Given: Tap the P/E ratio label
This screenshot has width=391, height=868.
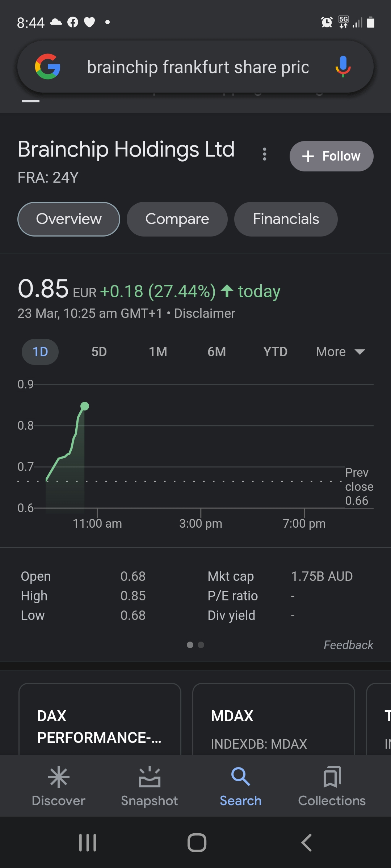Looking at the screenshot, I should (x=233, y=596).
